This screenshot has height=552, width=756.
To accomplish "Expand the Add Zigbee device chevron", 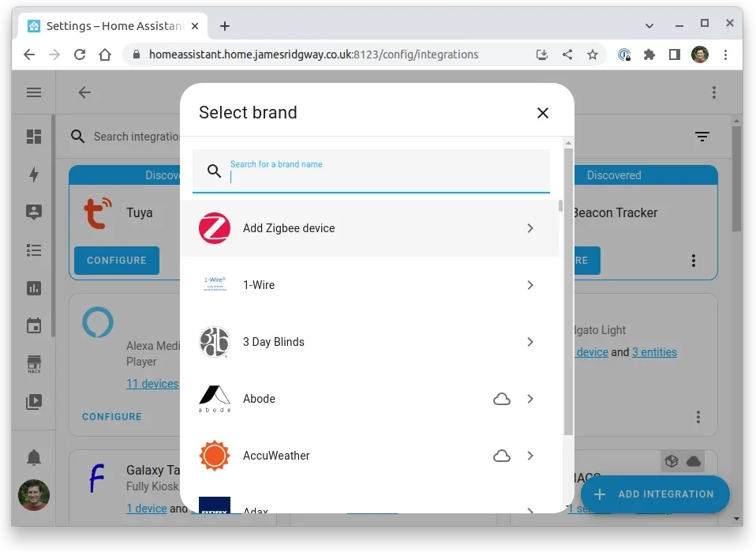I will pyautogui.click(x=530, y=228).
